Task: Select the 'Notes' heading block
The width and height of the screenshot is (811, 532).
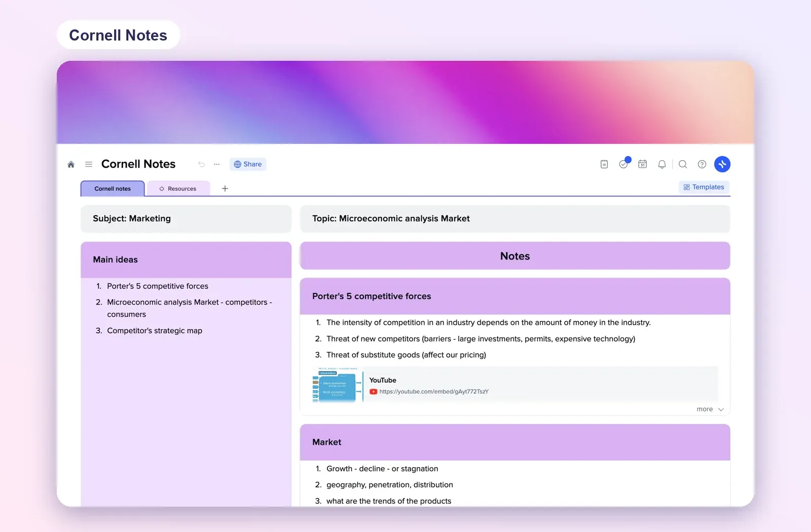Action: [x=515, y=256]
